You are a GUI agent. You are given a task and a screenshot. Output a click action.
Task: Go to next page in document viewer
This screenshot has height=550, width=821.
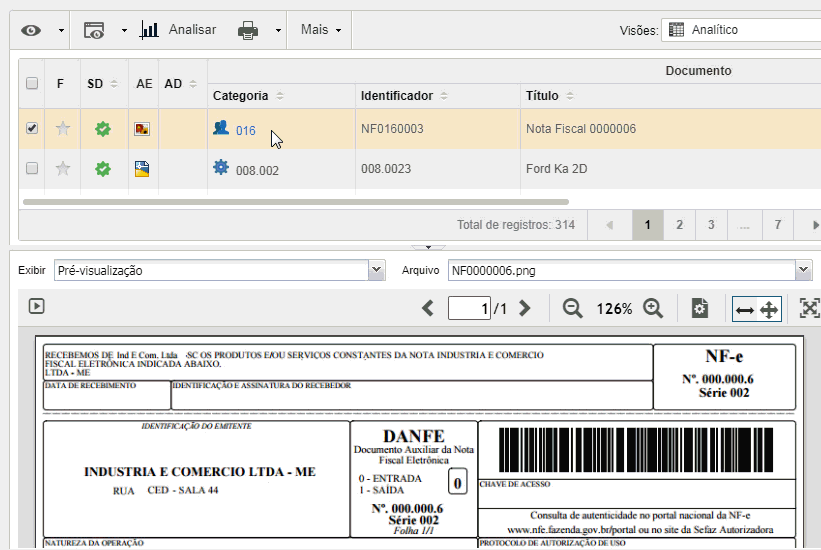pos(525,308)
